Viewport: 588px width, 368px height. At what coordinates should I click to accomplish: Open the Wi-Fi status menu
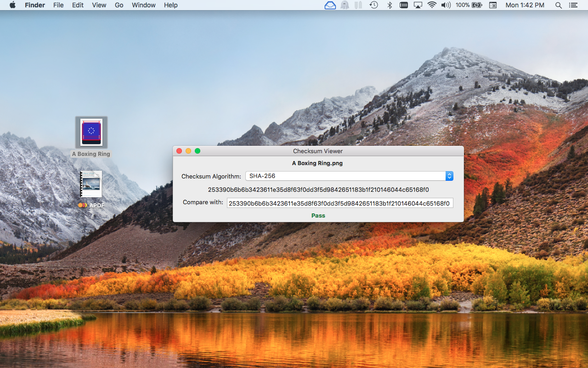coord(432,5)
